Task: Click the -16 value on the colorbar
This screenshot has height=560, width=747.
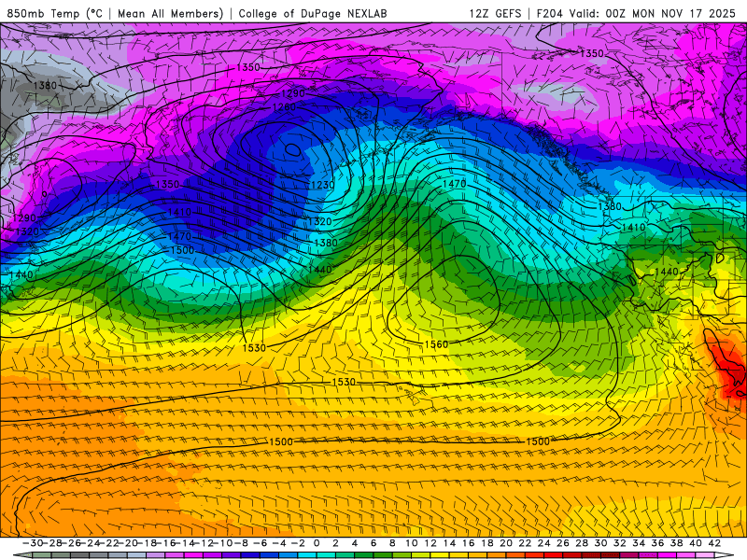Action: [x=166, y=543]
